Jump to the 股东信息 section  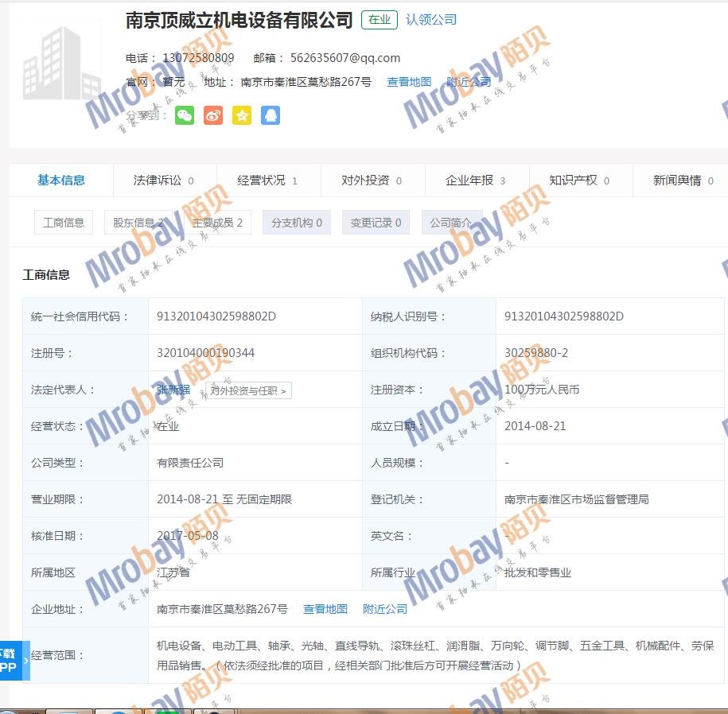138,223
